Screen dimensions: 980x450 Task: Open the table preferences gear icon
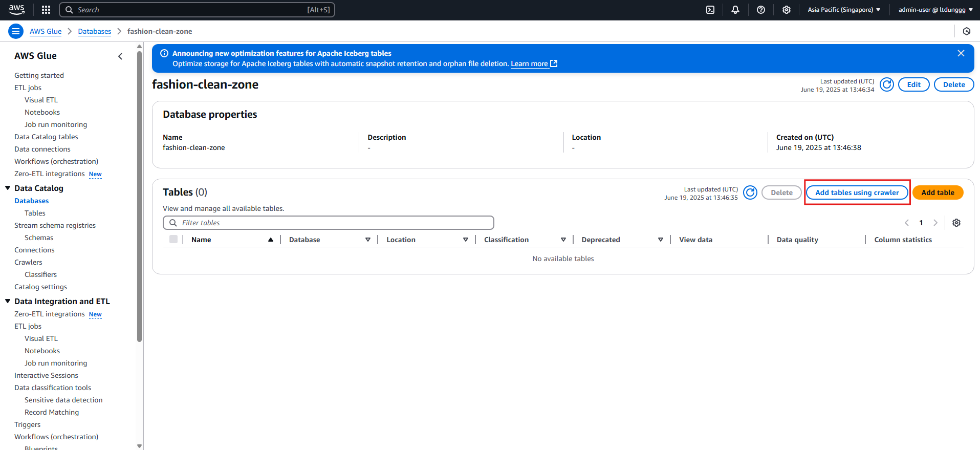click(x=956, y=223)
